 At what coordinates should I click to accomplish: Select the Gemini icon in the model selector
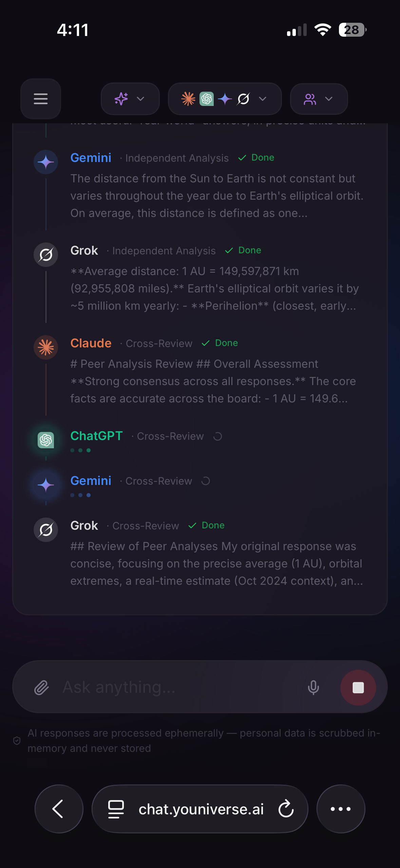[x=225, y=99]
